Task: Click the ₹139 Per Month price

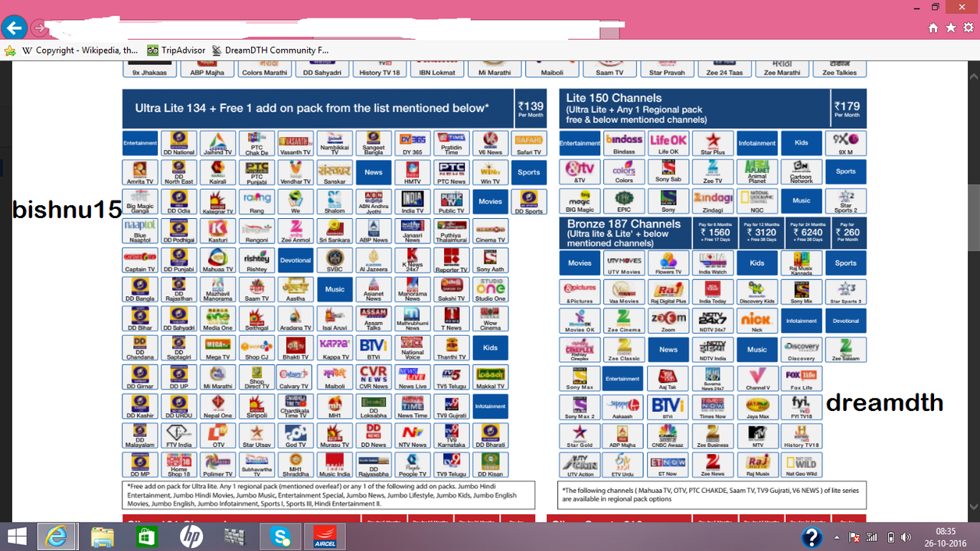Action: click(x=531, y=109)
